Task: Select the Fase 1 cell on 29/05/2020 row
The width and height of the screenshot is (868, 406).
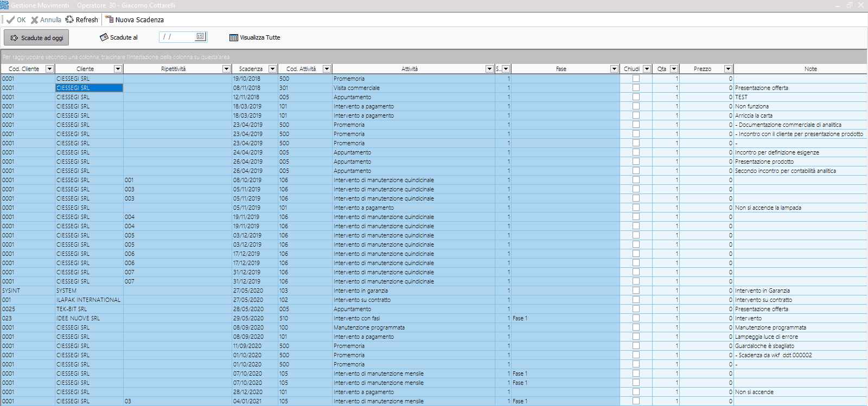Action: (x=565, y=318)
